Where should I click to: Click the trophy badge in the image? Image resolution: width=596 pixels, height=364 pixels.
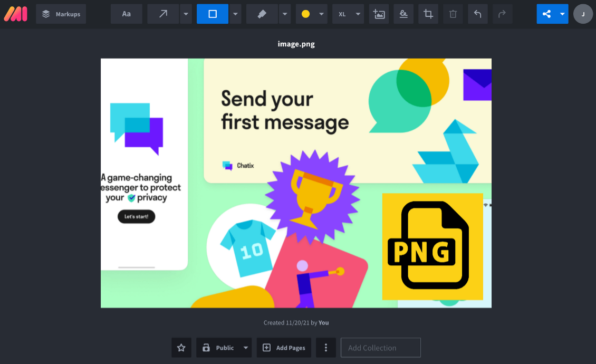click(x=312, y=197)
